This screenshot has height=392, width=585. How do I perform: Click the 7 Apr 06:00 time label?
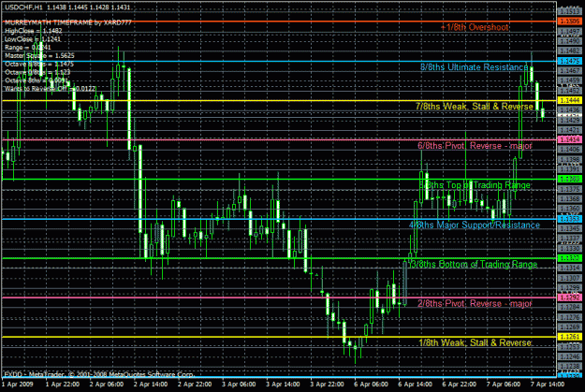pyautogui.click(x=504, y=385)
